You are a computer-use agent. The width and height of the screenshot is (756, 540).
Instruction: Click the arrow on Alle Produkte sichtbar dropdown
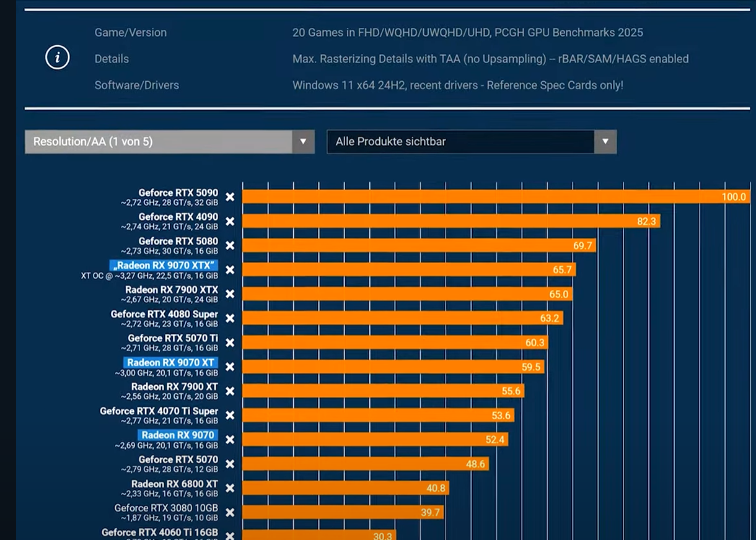[x=605, y=141]
